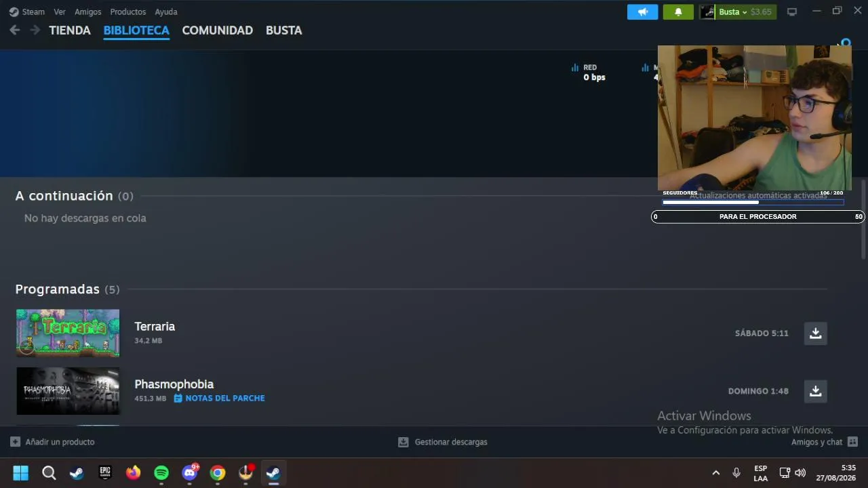This screenshot has height=488, width=868.
Task: Click the Amigos y chat icon
Action: click(852, 442)
